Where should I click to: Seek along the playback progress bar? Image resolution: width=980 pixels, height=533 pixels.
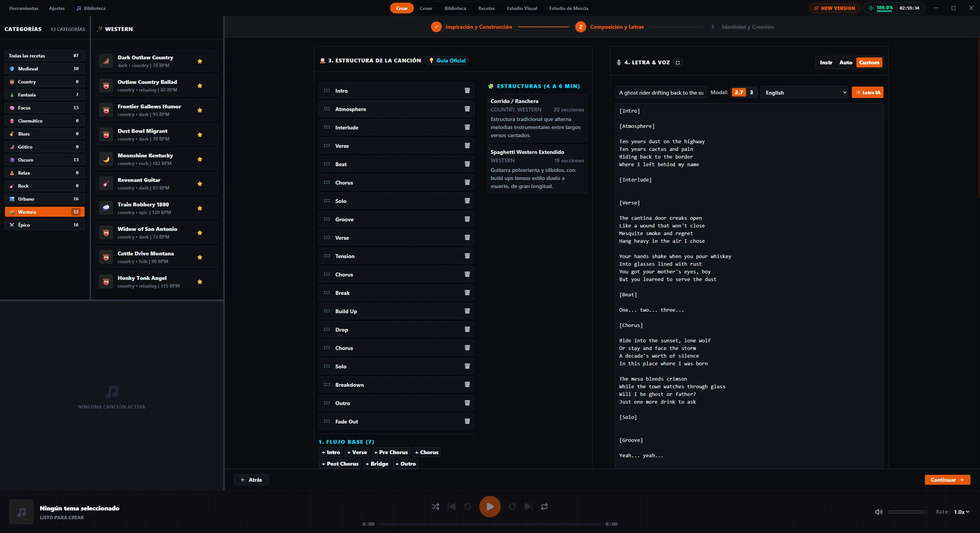490,524
